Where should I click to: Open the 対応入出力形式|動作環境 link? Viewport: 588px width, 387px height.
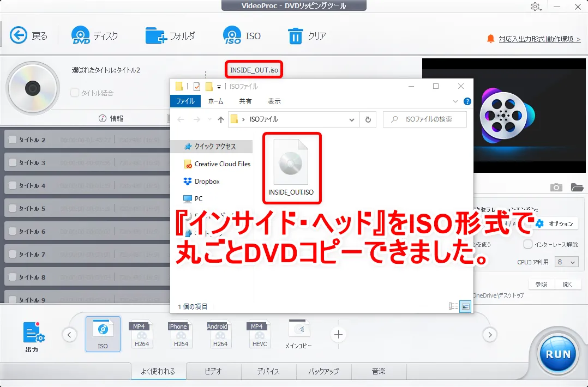[x=539, y=39]
